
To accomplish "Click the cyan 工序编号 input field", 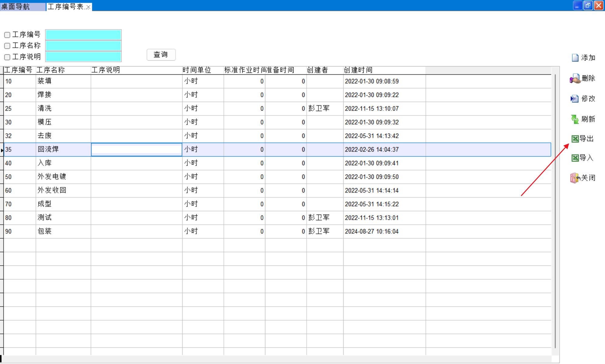I will [x=83, y=35].
